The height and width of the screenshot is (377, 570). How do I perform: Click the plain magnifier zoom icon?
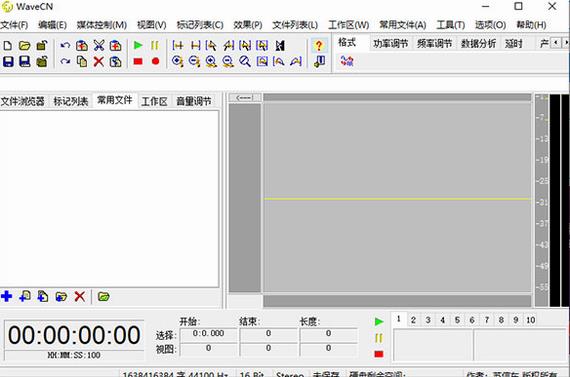pos(245,61)
